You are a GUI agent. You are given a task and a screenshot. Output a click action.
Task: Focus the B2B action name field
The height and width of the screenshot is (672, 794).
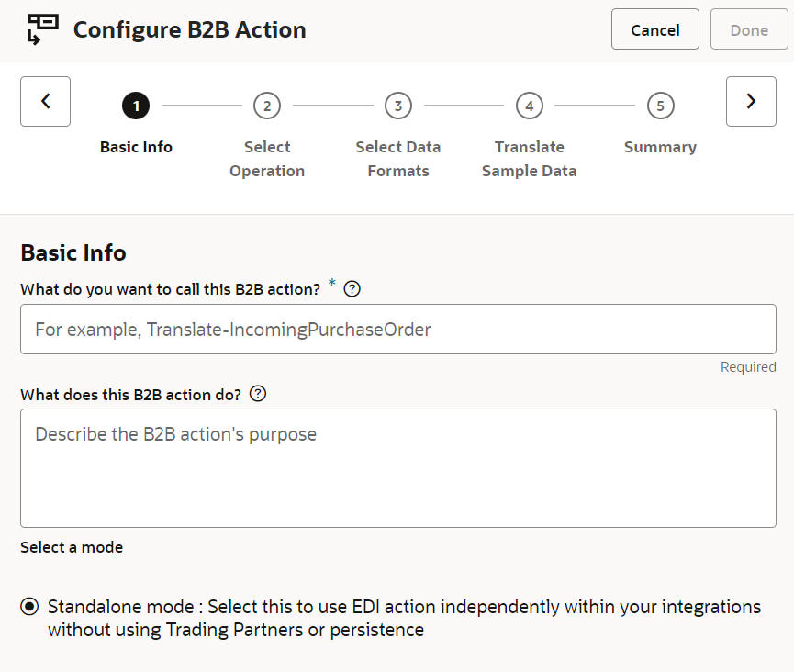tap(397, 329)
